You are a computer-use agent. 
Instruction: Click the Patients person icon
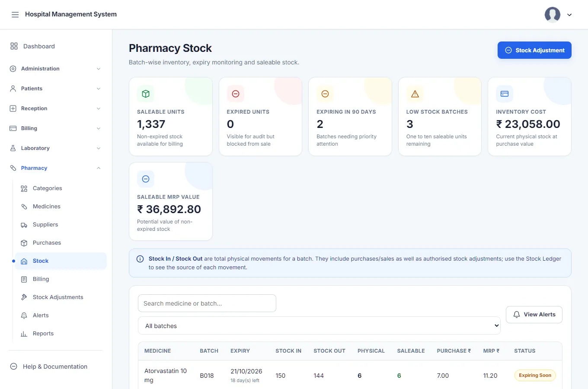(x=13, y=89)
